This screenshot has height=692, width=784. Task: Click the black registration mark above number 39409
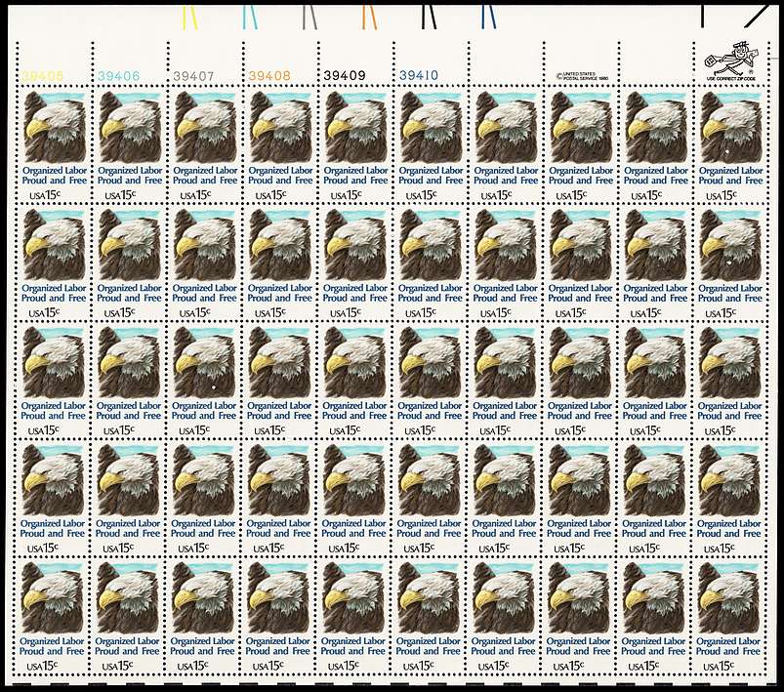click(x=429, y=17)
